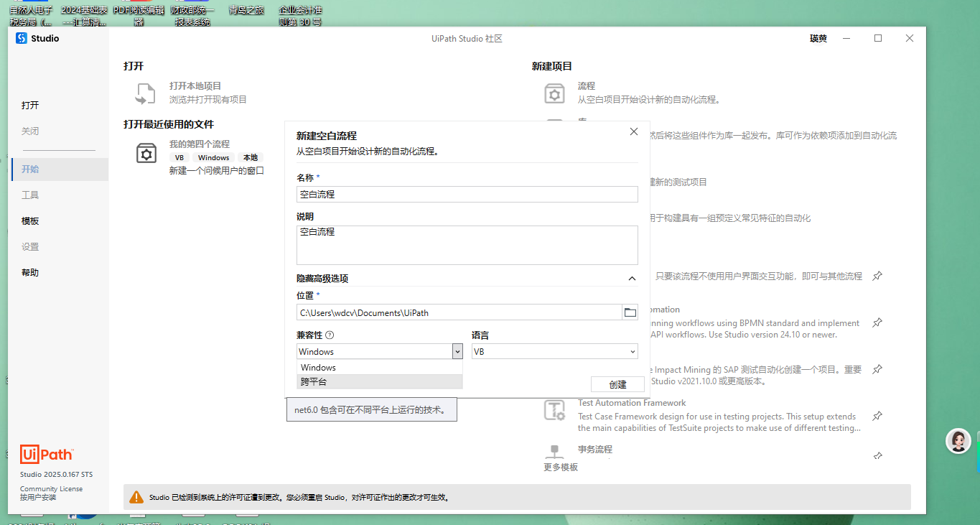The width and height of the screenshot is (980, 525).
Task: Click the 创建 button
Action: (x=617, y=384)
